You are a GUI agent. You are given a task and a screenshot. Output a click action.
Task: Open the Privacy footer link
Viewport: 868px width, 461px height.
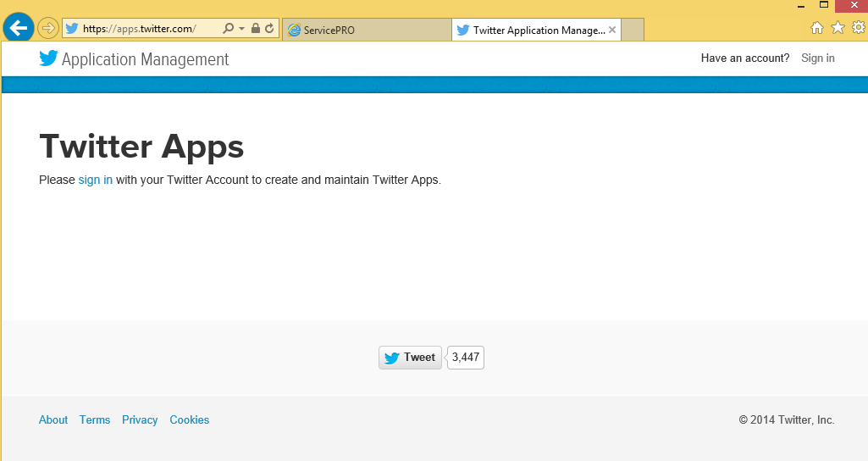click(140, 420)
